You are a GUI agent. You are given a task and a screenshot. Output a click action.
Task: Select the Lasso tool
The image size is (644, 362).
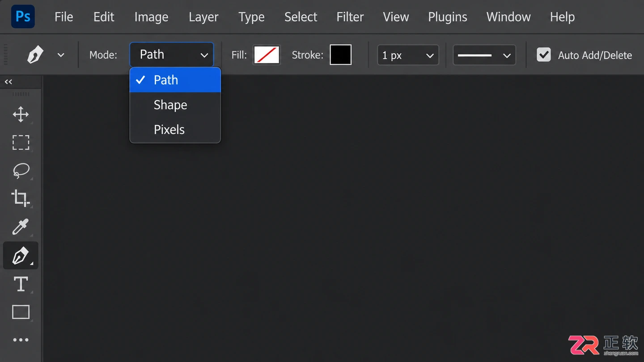pyautogui.click(x=21, y=170)
